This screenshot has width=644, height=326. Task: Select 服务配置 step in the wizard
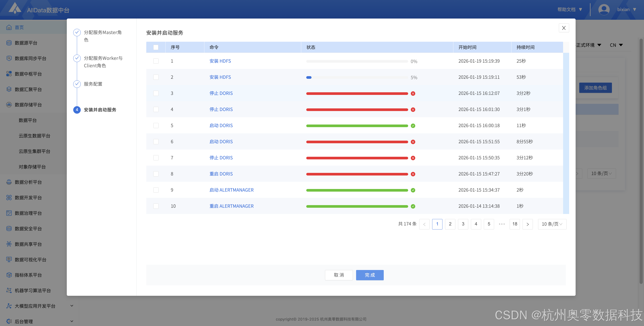pos(93,84)
